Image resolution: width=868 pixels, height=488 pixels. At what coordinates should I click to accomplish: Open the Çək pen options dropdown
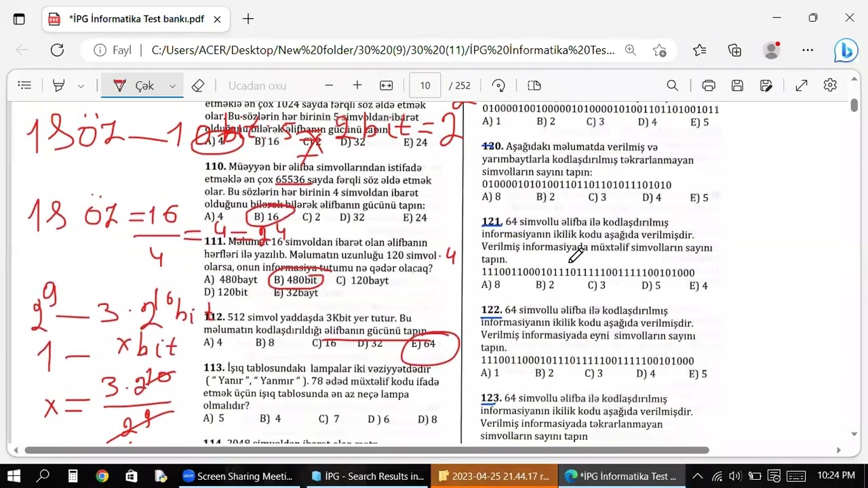(x=172, y=86)
